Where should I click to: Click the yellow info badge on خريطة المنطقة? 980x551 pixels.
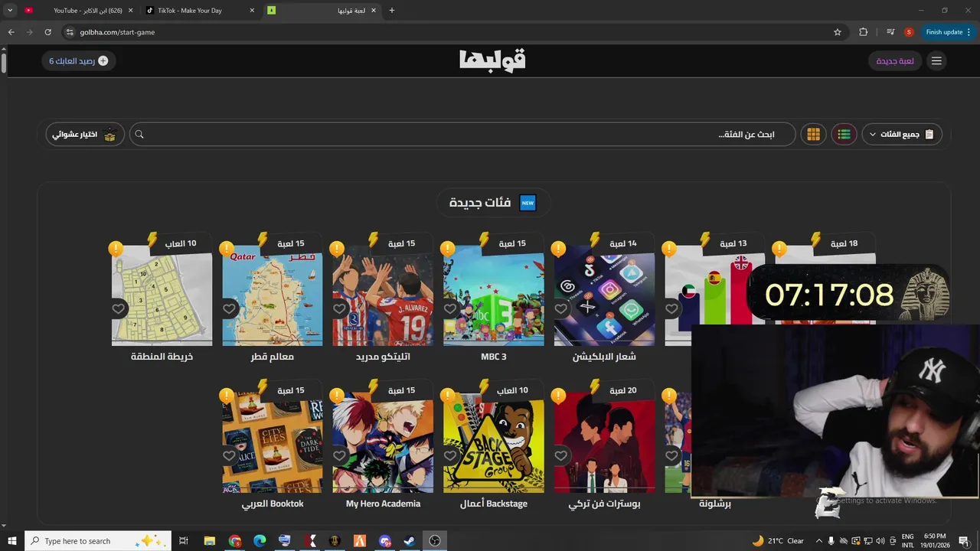coord(116,249)
